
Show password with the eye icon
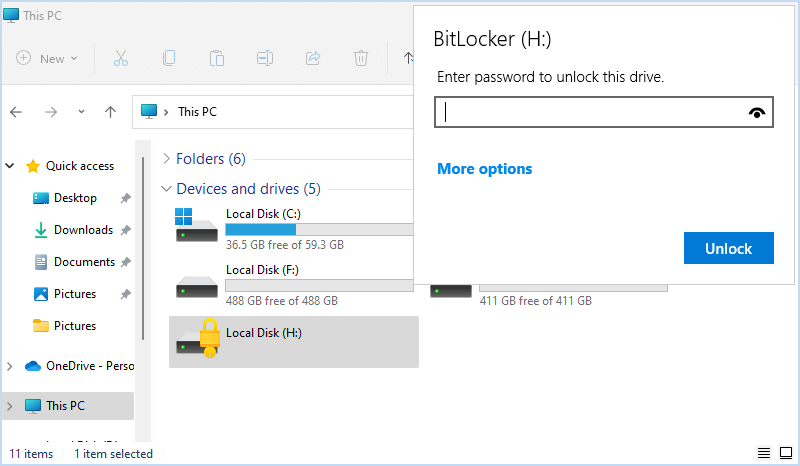(x=757, y=113)
